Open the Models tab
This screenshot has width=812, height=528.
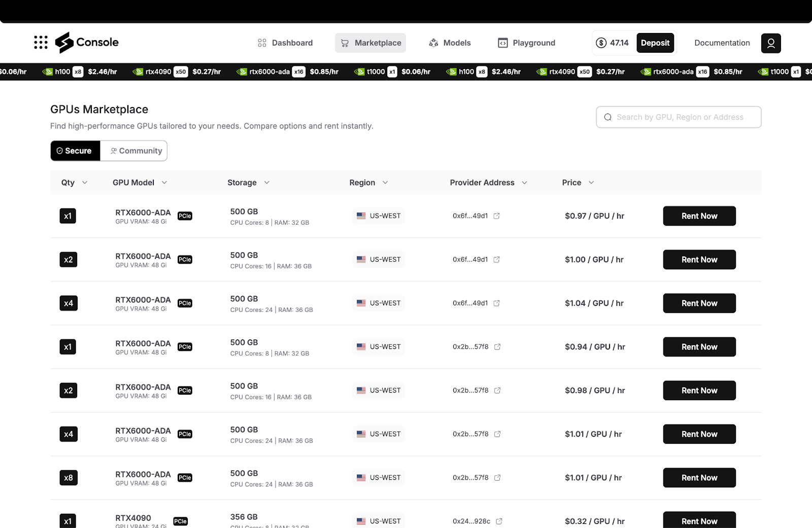click(450, 43)
